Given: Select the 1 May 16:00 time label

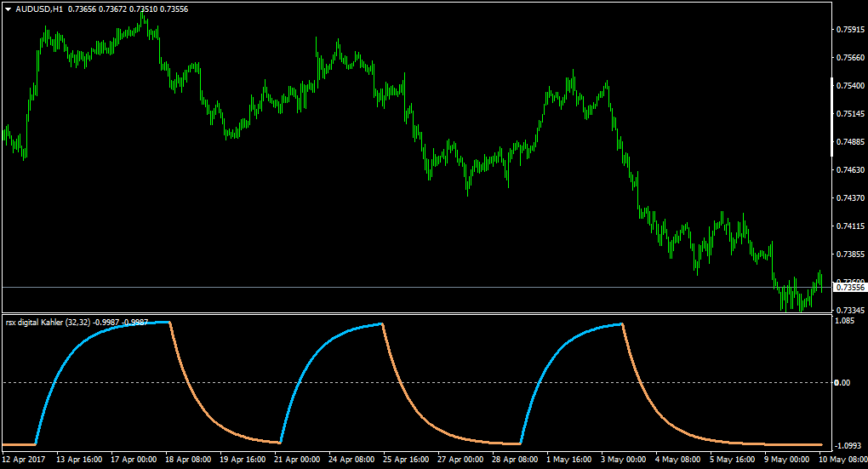Looking at the screenshot, I should (569, 460).
